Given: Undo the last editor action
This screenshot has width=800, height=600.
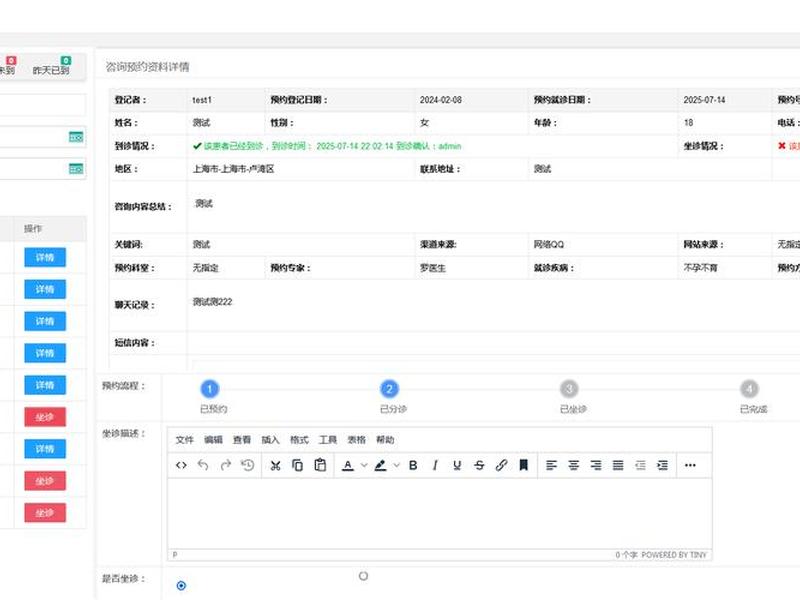Looking at the screenshot, I should point(203,465).
